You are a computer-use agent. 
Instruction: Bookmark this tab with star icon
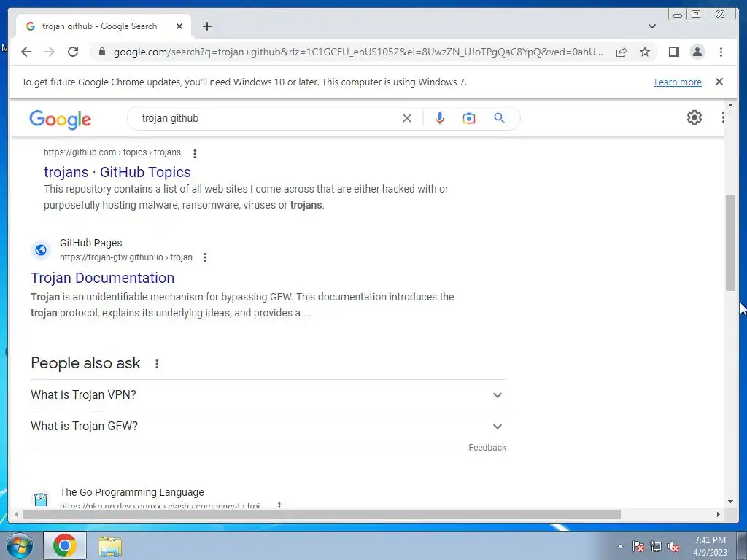pyautogui.click(x=645, y=52)
